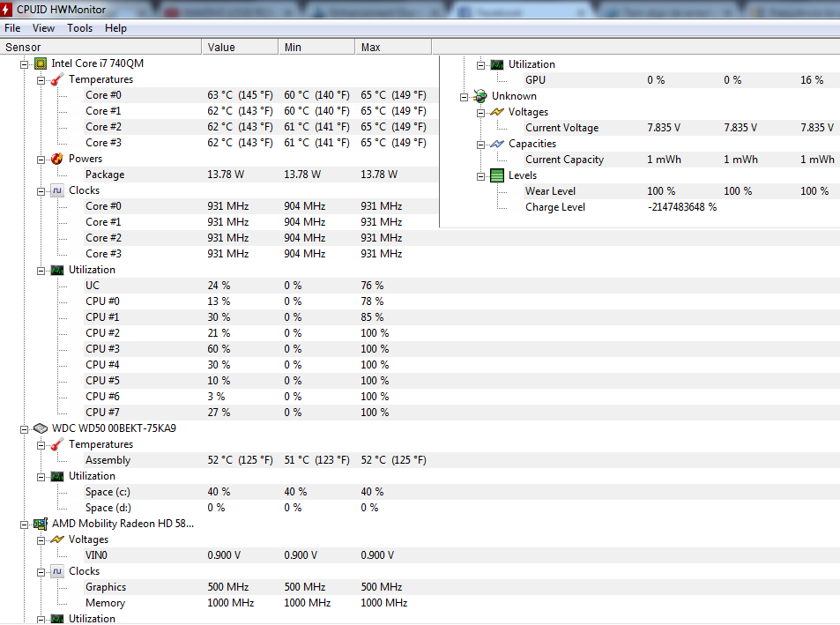Viewport: 840px width, 625px height.
Task: Click the CPU #1 maximum value 85 %
Action: pos(372,317)
